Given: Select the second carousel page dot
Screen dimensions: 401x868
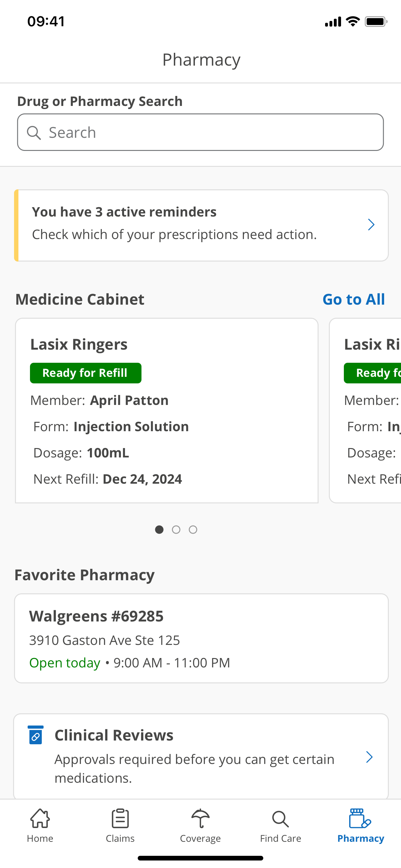Looking at the screenshot, I should click(x=176, y=529).
